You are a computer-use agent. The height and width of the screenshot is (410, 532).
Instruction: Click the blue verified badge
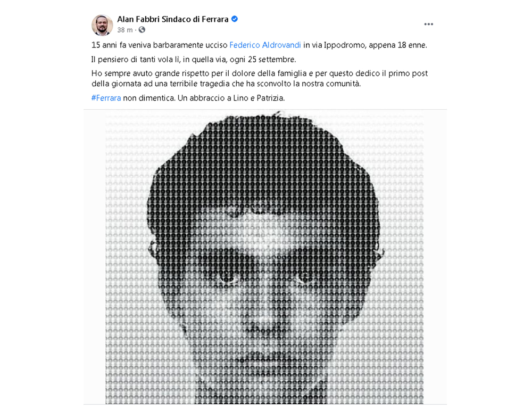pos(235,19)
